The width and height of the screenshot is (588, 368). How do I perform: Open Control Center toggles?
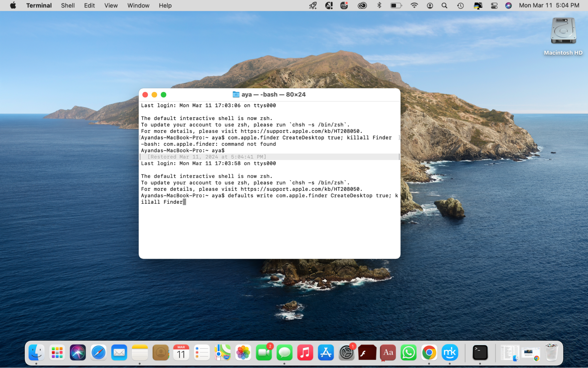pos(494,5)
